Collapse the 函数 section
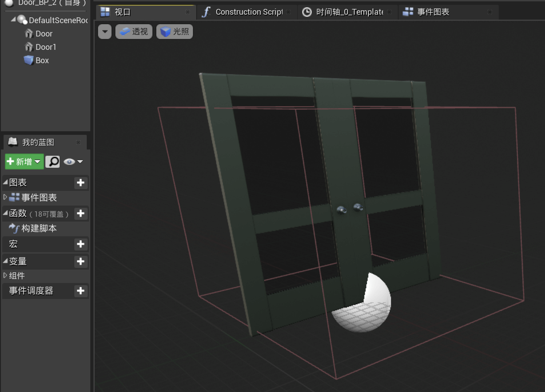 [5, 213]
